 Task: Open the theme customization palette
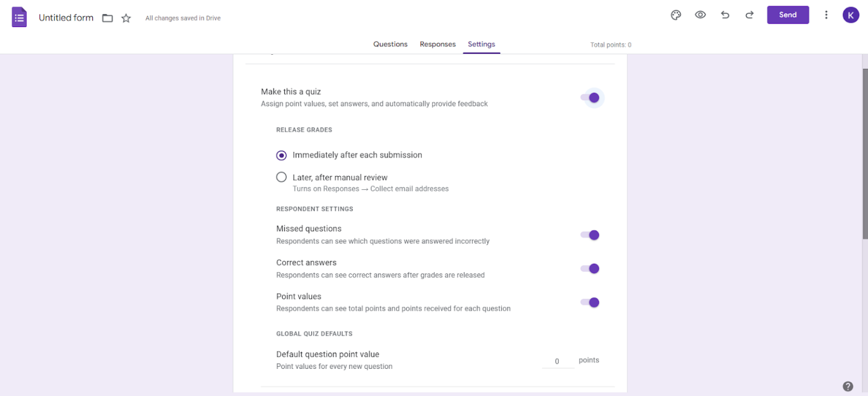[676, 15]
